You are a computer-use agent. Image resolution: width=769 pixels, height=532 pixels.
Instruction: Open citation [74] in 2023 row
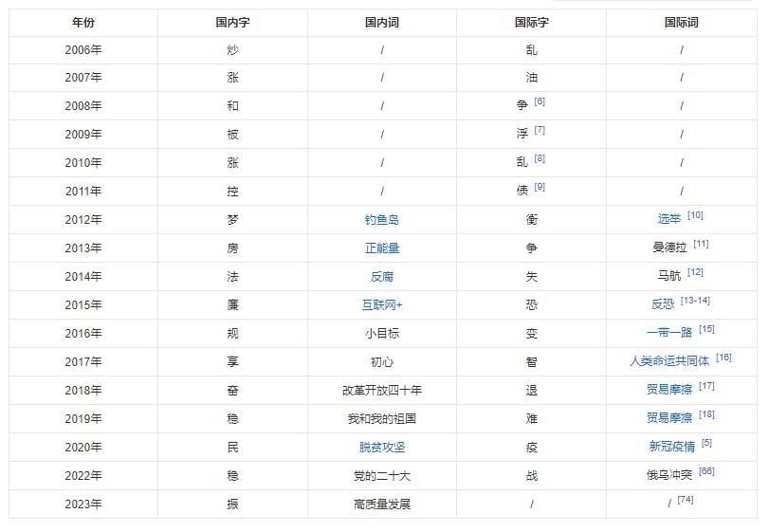coord(686,500)
